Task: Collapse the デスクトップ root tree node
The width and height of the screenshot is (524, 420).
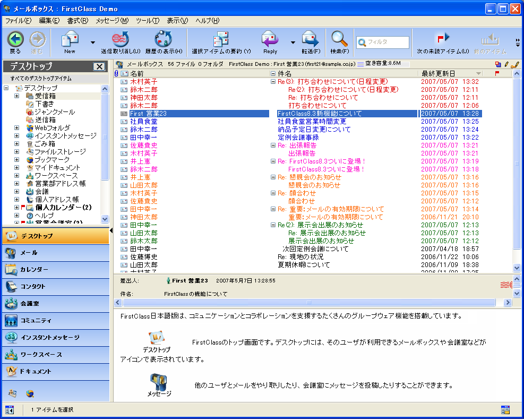Action: (x=6, y=88)
